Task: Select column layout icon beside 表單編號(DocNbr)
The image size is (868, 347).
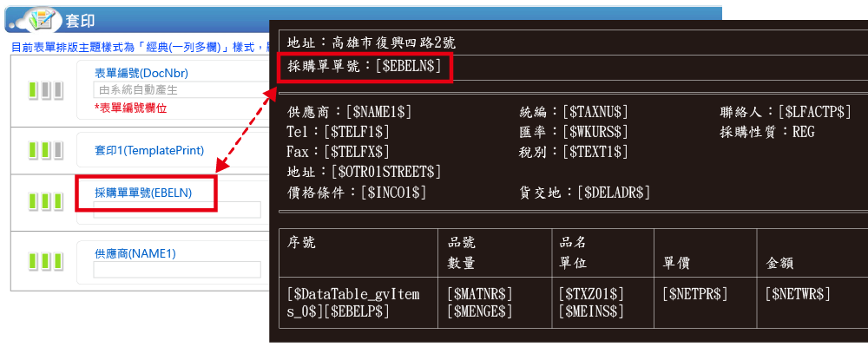Action: point(45,89)
